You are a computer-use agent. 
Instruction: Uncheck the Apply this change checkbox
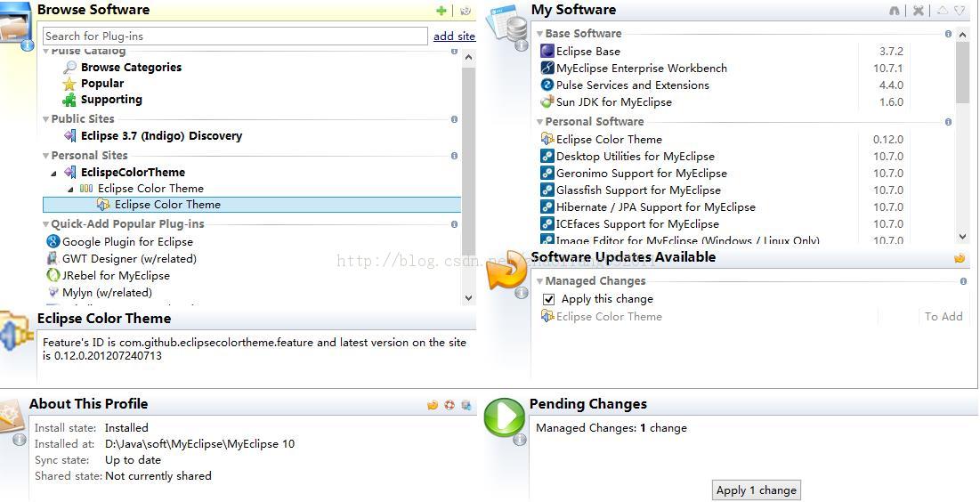549,299
